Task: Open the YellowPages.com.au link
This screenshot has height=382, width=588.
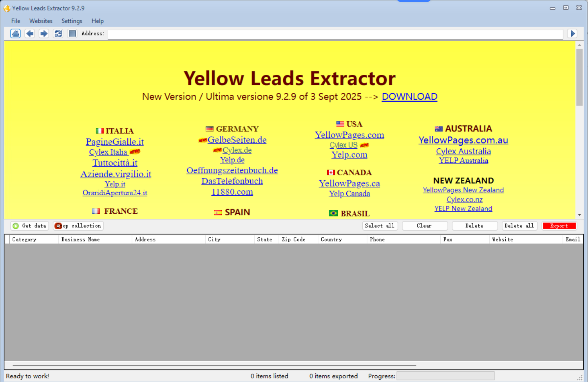Action: pos(463,140)
